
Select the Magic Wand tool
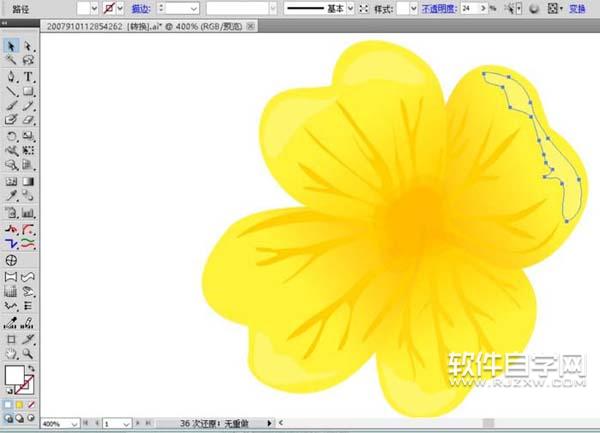pyautogui.click(x=11, y=61)
